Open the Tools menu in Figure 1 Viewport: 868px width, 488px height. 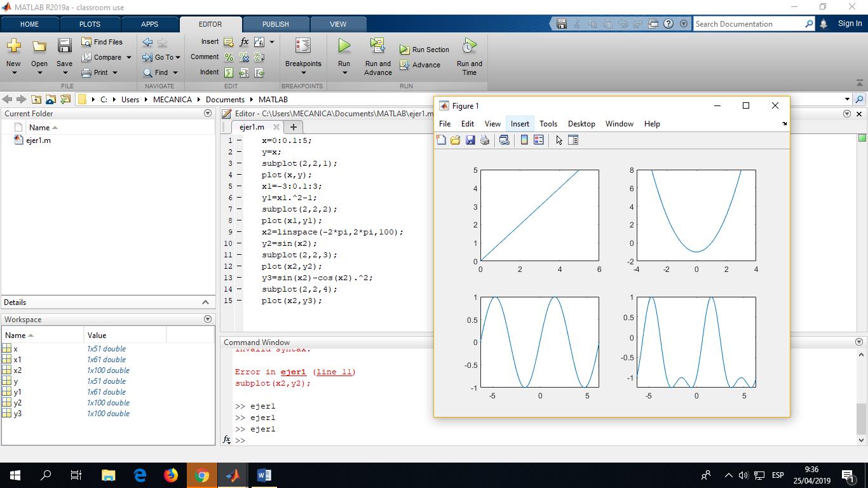(x=548, y=124)
